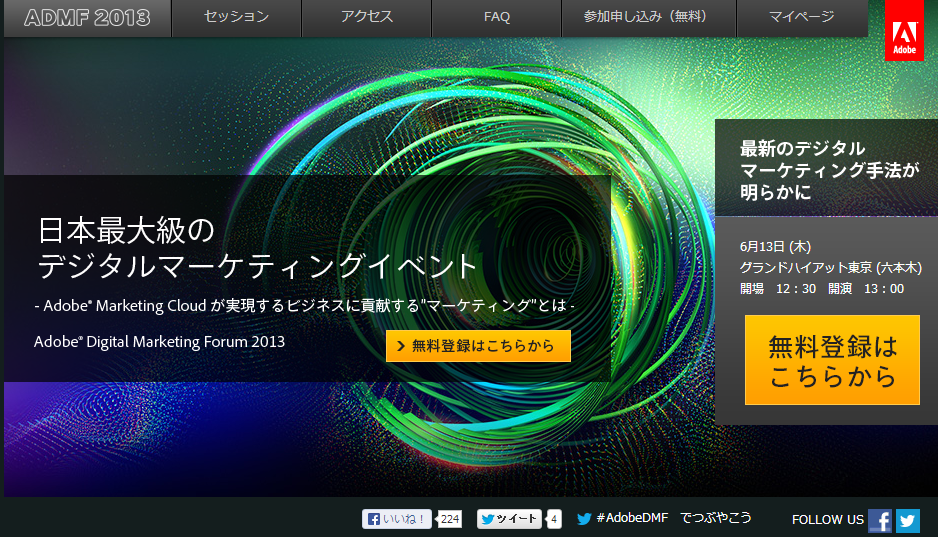
Task: Follow the #AdobeDMF hashtag link
Action: tap(632, 518)
